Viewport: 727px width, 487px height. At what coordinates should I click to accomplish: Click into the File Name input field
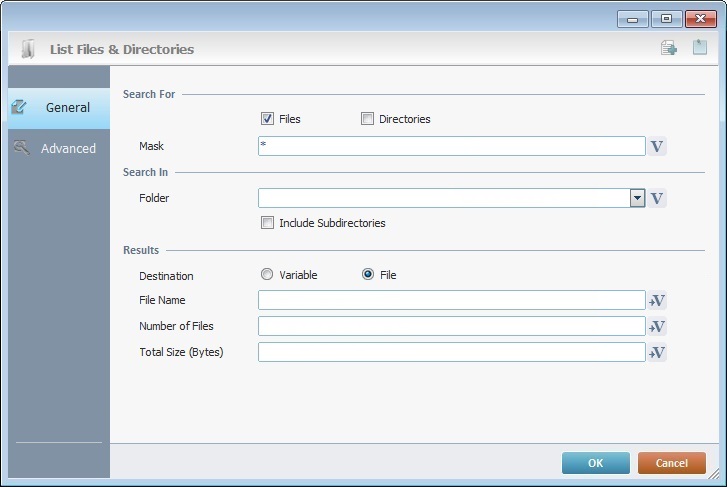pyautogui.click(x=450, y=301)
